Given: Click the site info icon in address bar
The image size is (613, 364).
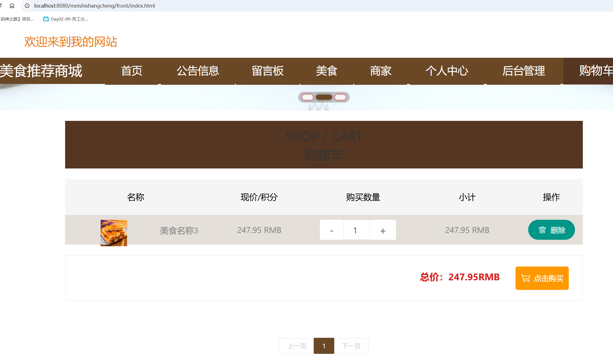Looking at the screenshot, I should (27, 6).
